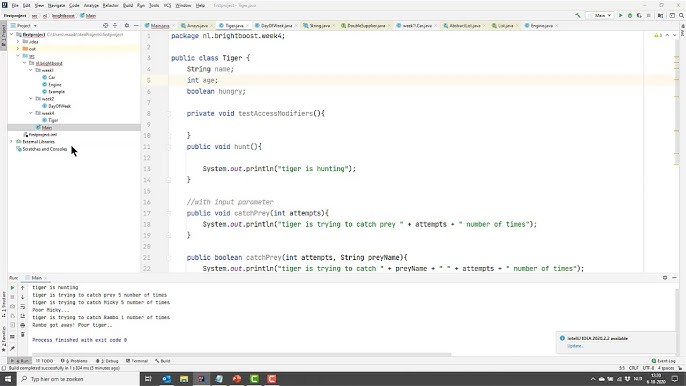
Task: Collapse the week1 package in project tree
Action: pyautogui.click(x=31, y=70)
